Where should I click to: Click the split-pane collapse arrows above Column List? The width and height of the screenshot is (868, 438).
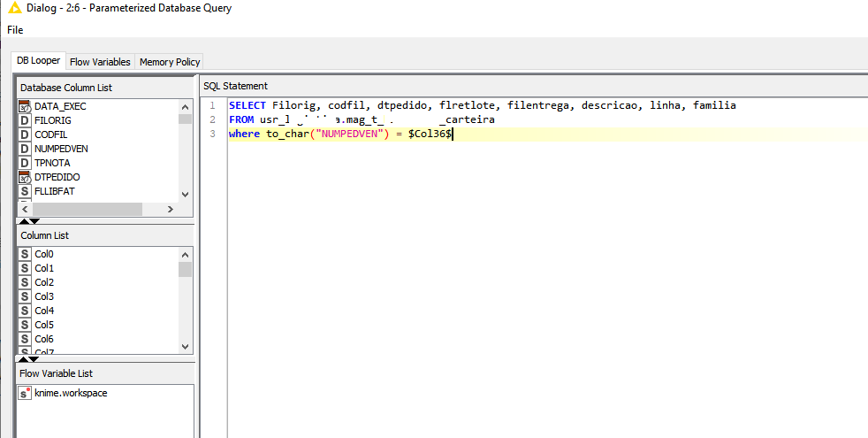(x=29, y=221)
